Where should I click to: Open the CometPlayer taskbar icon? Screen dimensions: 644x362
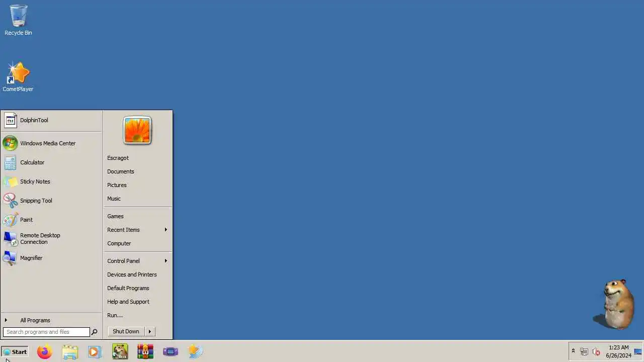pos(196,351)
